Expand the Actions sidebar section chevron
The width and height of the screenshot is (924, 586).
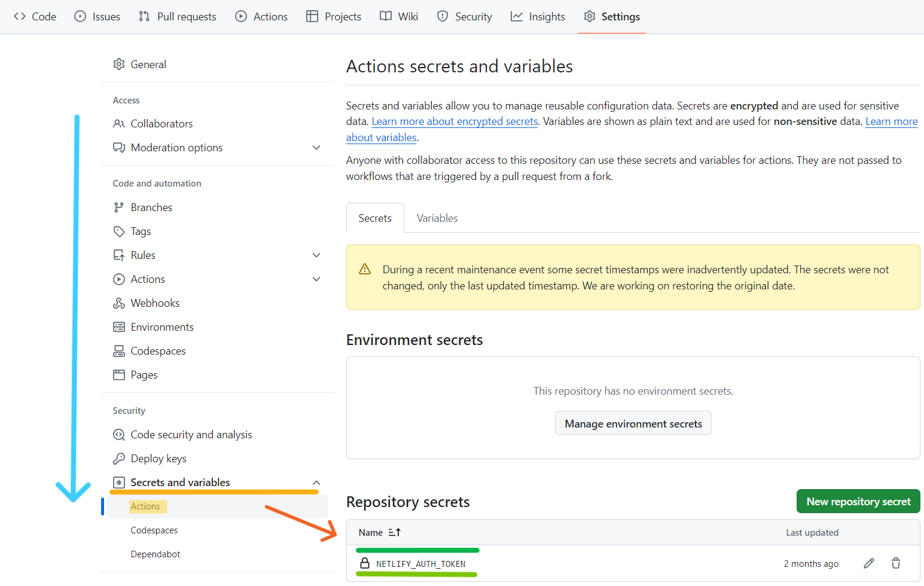[x=316, y=279]
